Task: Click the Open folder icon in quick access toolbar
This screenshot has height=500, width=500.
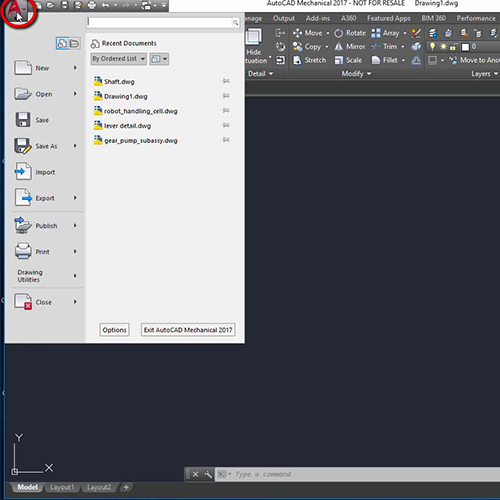Action: 51,5
